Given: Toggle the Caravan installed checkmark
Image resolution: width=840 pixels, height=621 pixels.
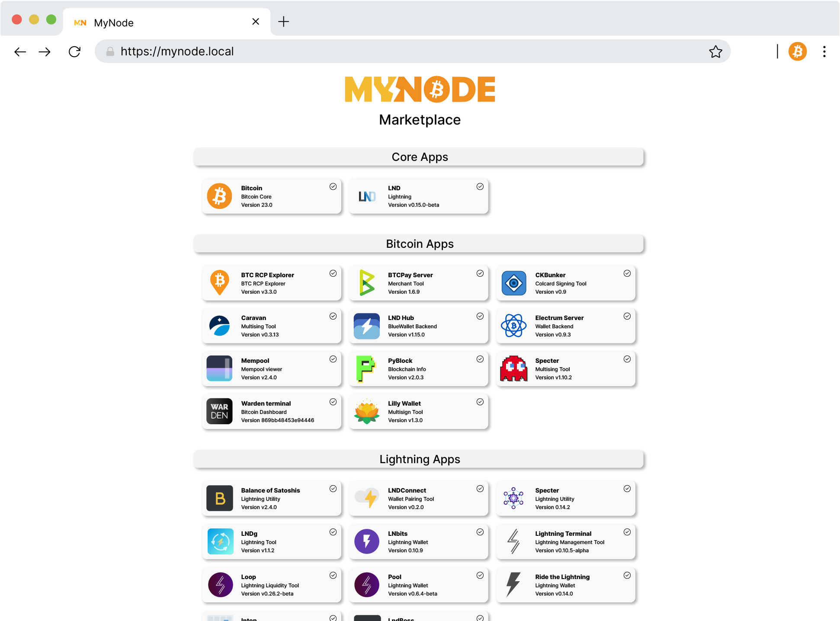Looking at the screenshot, I should point(333,316).
